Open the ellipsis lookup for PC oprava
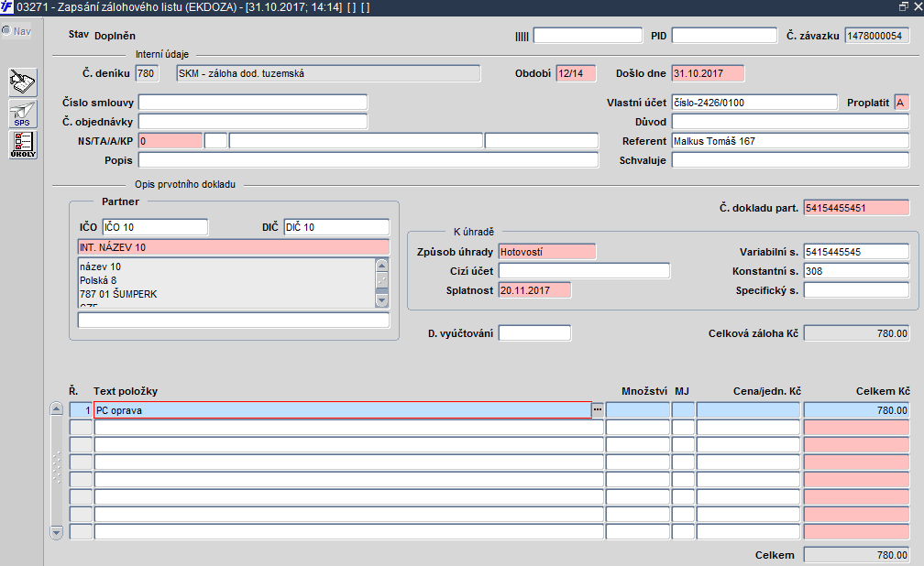 click(x=598, y=410)
